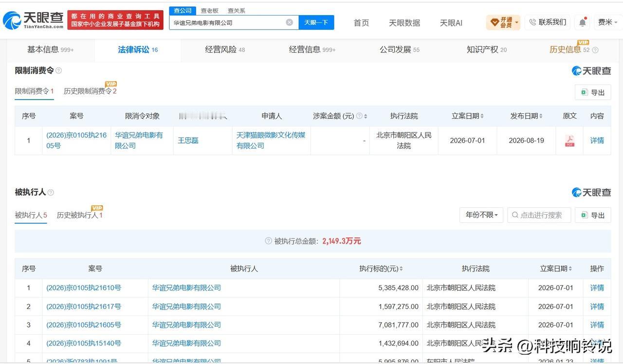Open 华谊兄弟电影有限公司 in 被执行人 row 2
The image size is (623, 364).
point(186,307)
